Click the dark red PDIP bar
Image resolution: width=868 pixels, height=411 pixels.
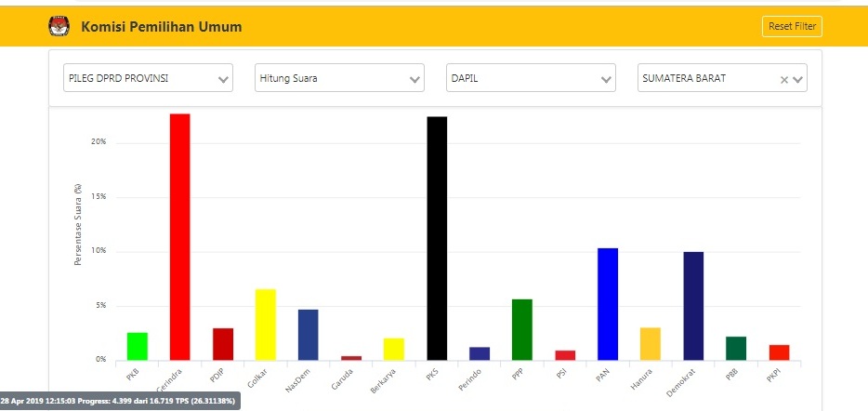coord(222,343)
